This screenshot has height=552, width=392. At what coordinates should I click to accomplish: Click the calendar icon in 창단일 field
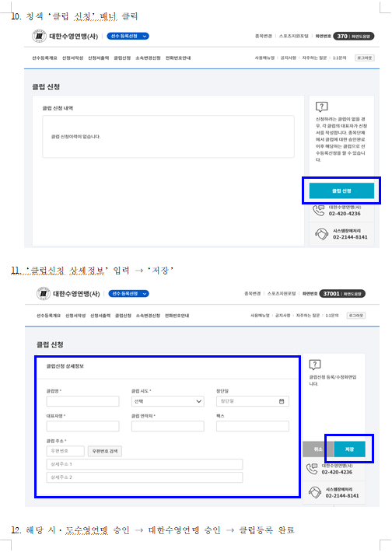[282, 401]
